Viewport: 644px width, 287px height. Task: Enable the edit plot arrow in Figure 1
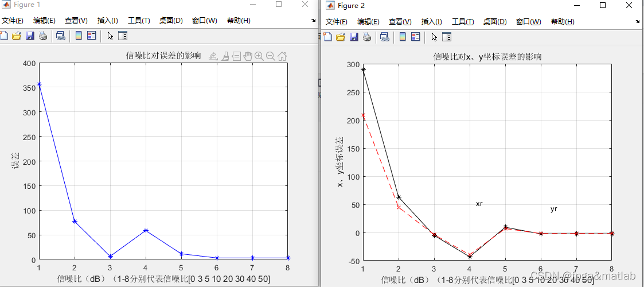[x=110, y=36]
